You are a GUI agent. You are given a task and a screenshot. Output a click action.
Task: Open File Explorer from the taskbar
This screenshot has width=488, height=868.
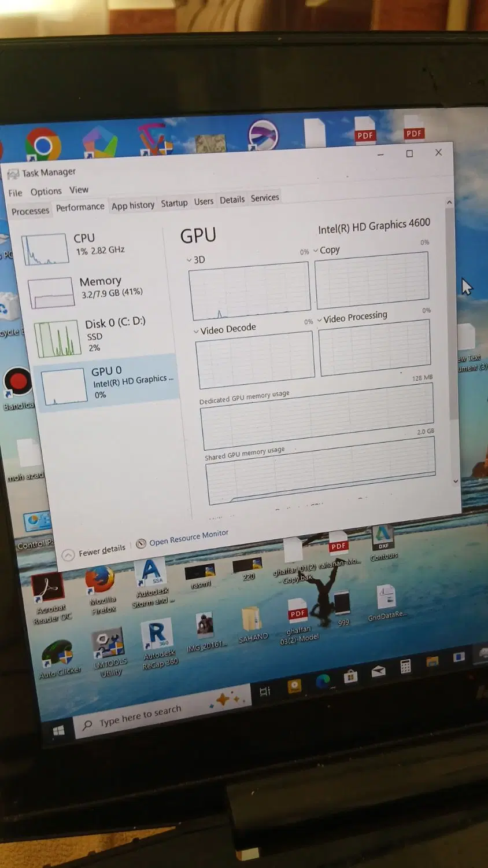click(432, 661)
